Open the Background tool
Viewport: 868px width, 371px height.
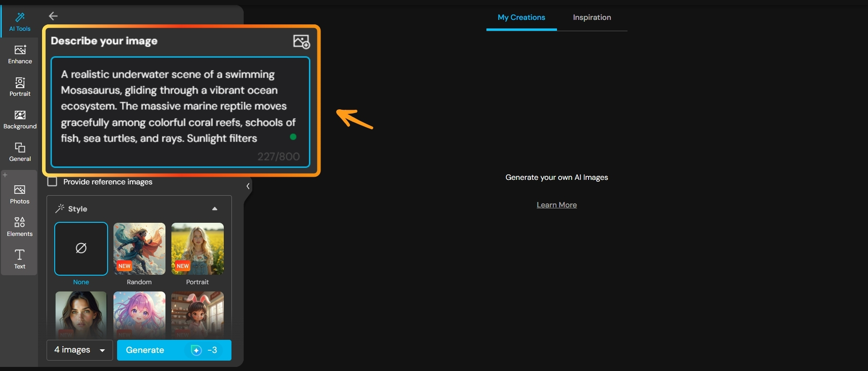click(x=20, y=119)
